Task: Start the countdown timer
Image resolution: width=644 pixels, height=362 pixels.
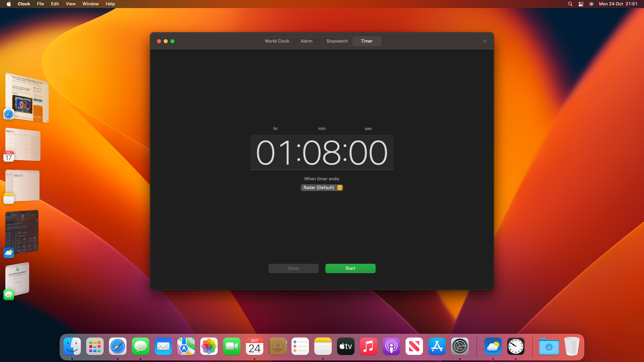Action: point(350,268)
